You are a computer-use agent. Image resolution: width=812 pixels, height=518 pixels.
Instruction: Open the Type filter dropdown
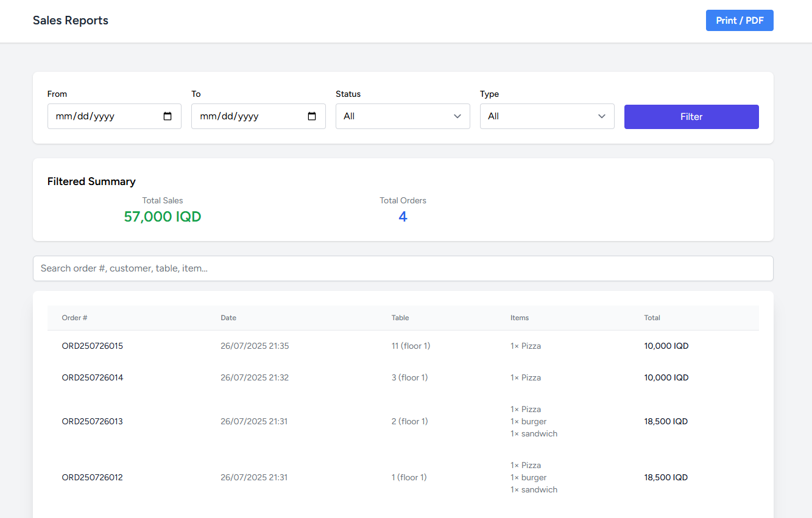(x=546, y=116)
